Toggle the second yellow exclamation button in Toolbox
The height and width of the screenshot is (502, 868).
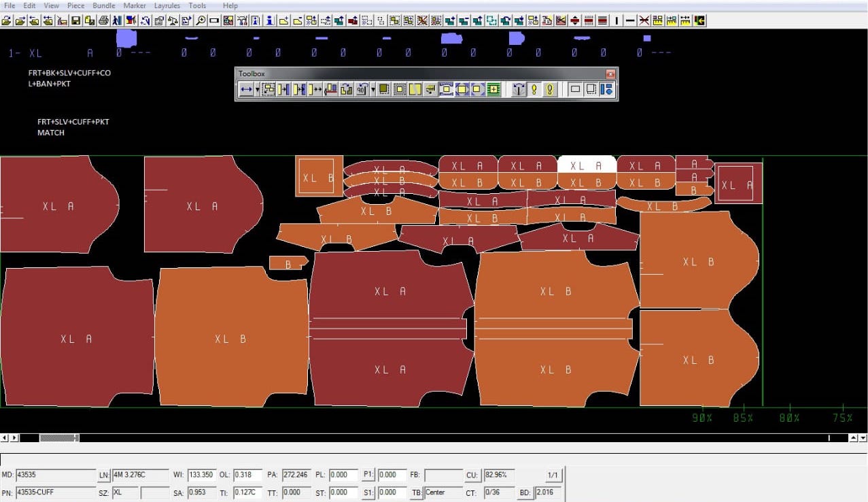(549, 89)
